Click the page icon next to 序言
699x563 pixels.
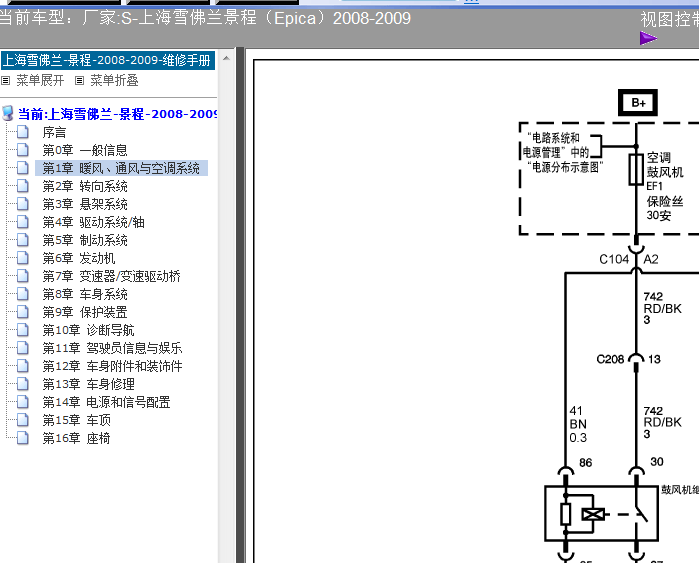[x=23, y=132]
